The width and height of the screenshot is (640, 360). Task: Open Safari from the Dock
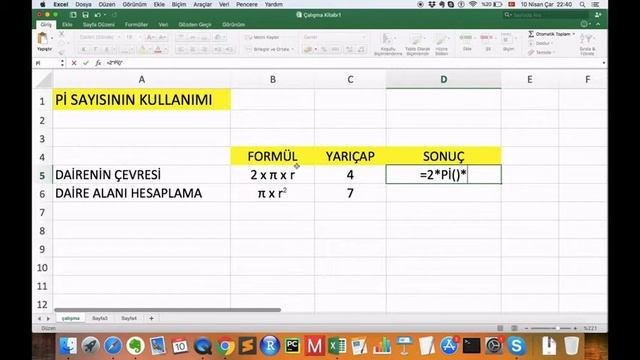click(x=113, y=346)
